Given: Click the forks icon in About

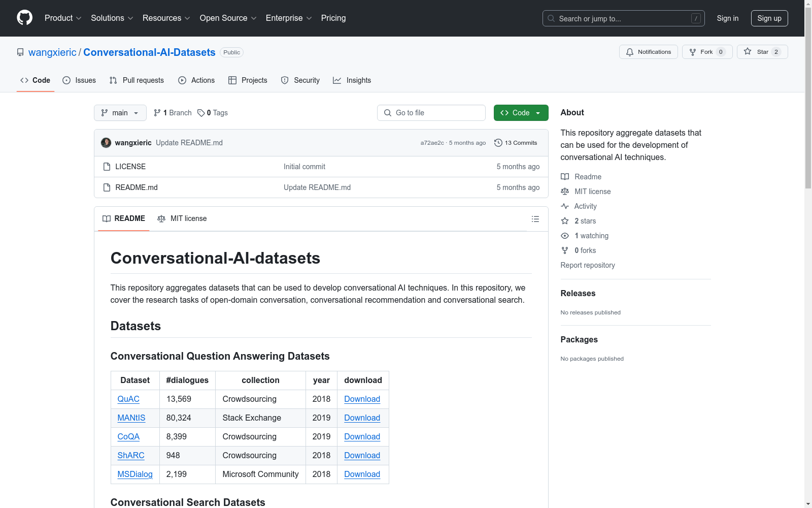Looking at the screenshot, I should click(565, 250).
